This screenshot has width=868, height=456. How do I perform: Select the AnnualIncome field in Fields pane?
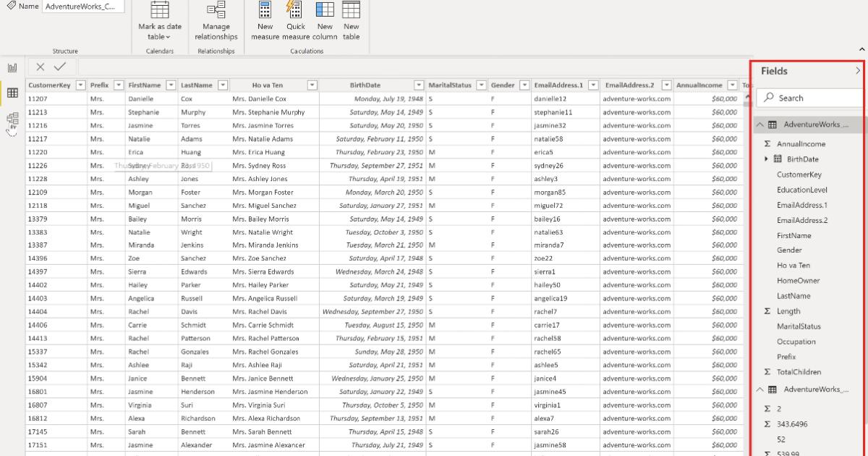point(799,143)
